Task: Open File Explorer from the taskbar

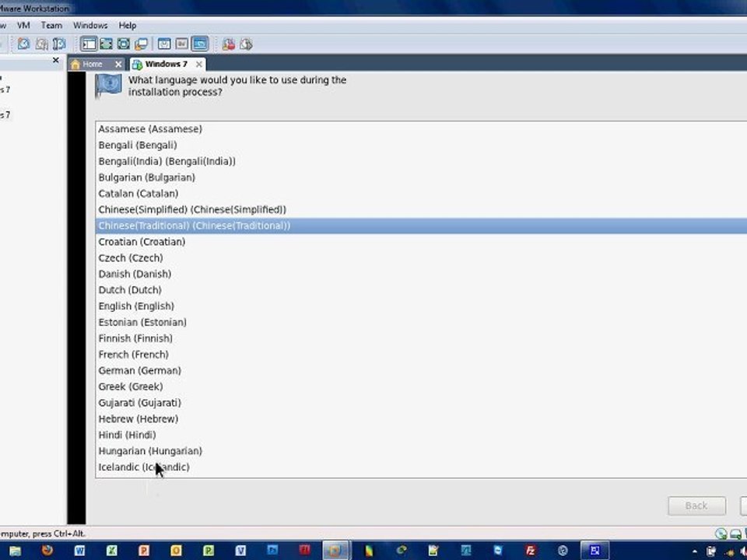Action: (15, 551)
